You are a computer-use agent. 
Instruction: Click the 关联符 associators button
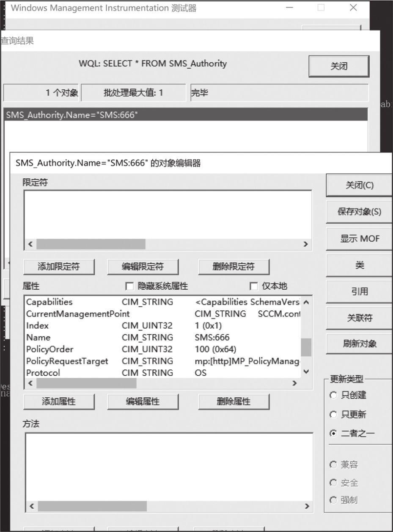pos(360,318)
